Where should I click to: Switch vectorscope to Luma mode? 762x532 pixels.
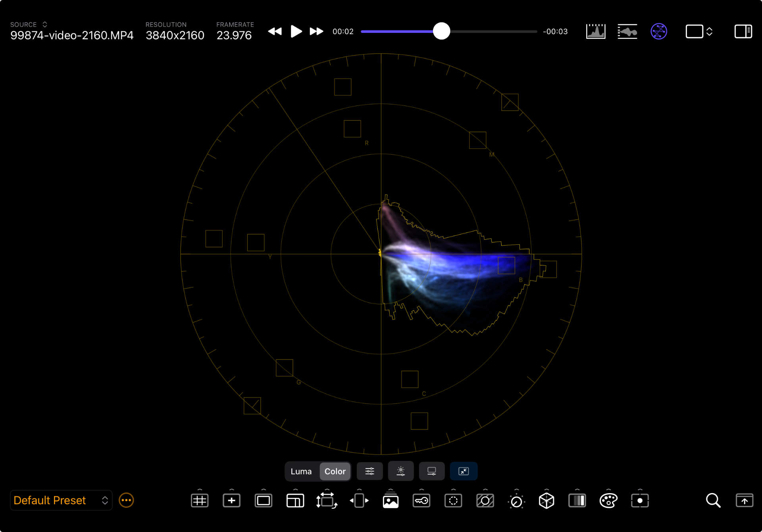[301, 471]
